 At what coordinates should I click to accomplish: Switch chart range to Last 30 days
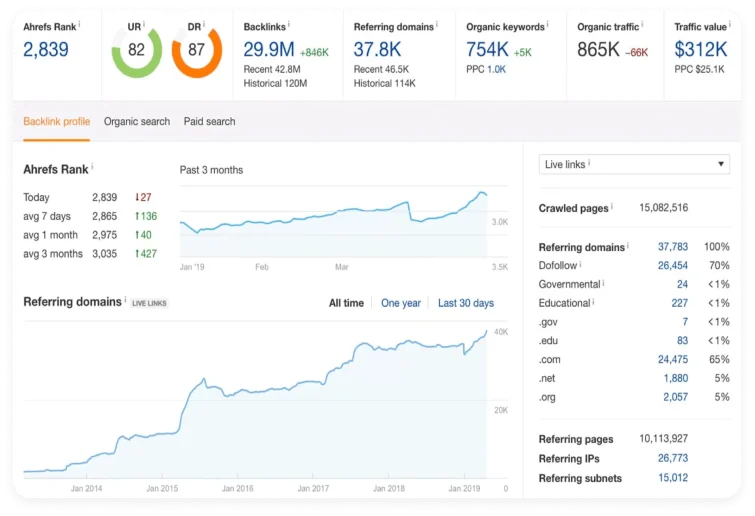coord(465,303)
